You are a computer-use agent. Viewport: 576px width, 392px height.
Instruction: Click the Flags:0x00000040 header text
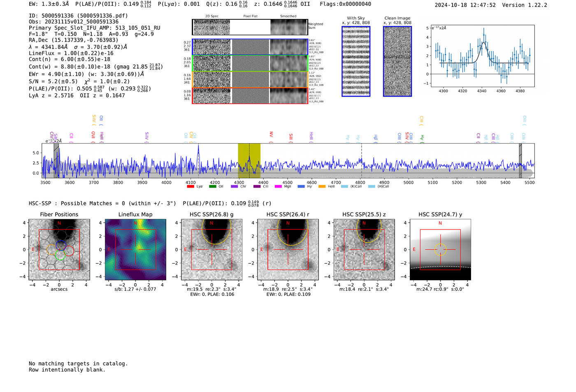coord(345,4)
